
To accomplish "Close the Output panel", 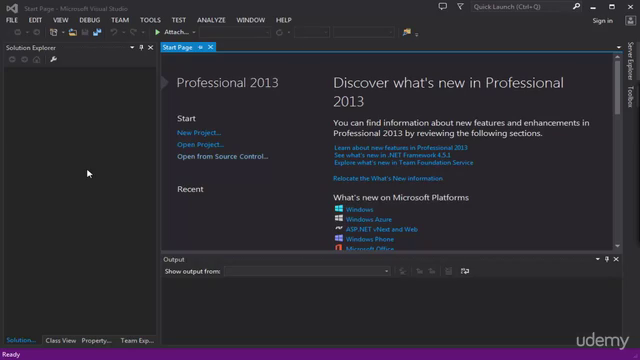I will click(616, 259).
